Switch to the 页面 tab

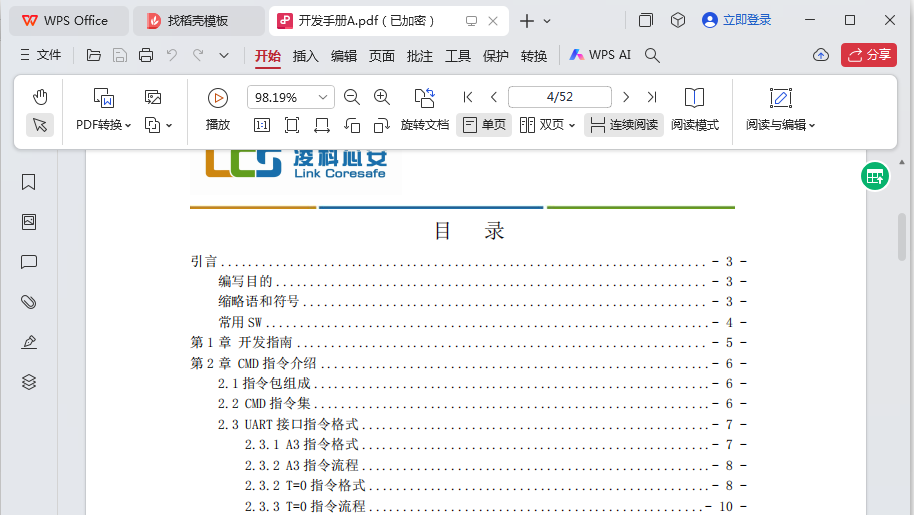(x=382, y=55)
